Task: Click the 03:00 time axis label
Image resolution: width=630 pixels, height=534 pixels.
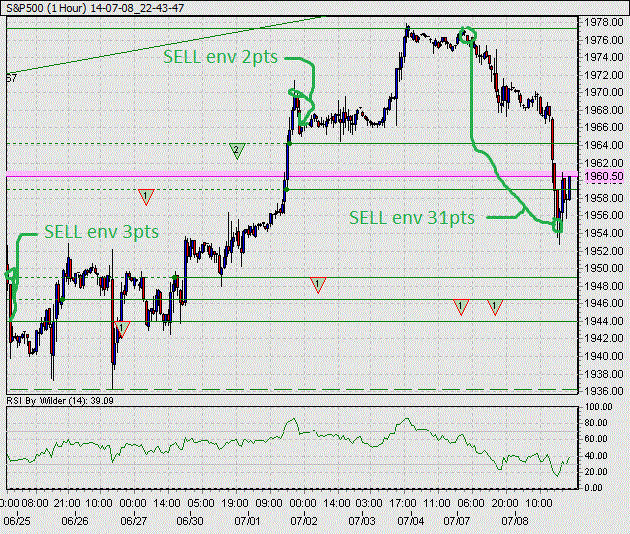Action: [369, 503]
